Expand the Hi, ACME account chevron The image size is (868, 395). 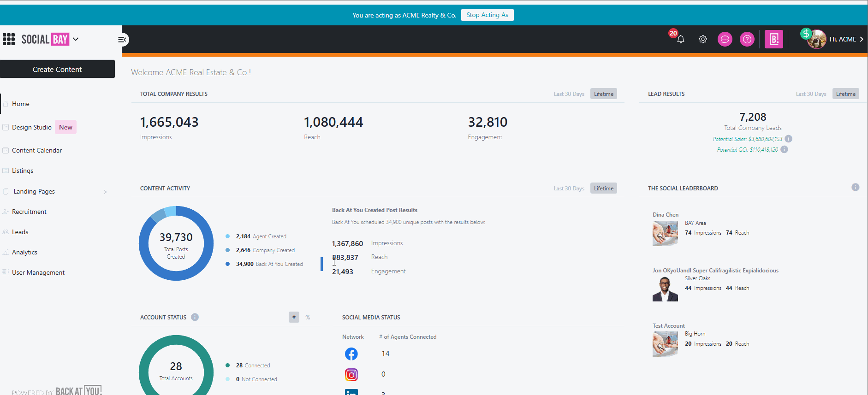click(x=862, y=39)
